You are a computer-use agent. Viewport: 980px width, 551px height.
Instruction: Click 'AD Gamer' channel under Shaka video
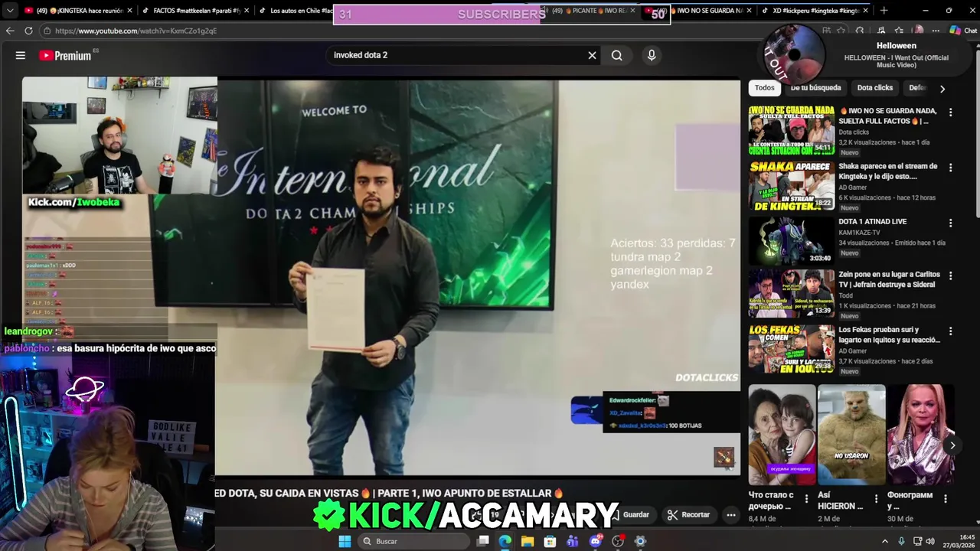852,187
